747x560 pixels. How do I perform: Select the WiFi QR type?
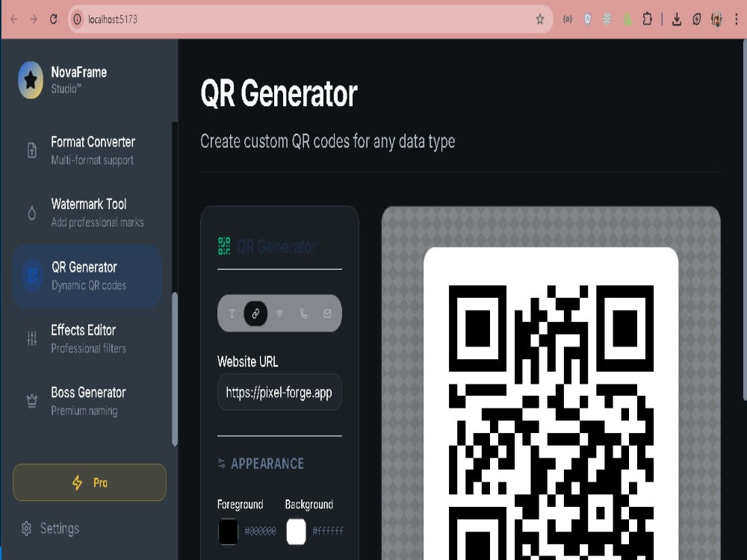click(x=279, y=314)
